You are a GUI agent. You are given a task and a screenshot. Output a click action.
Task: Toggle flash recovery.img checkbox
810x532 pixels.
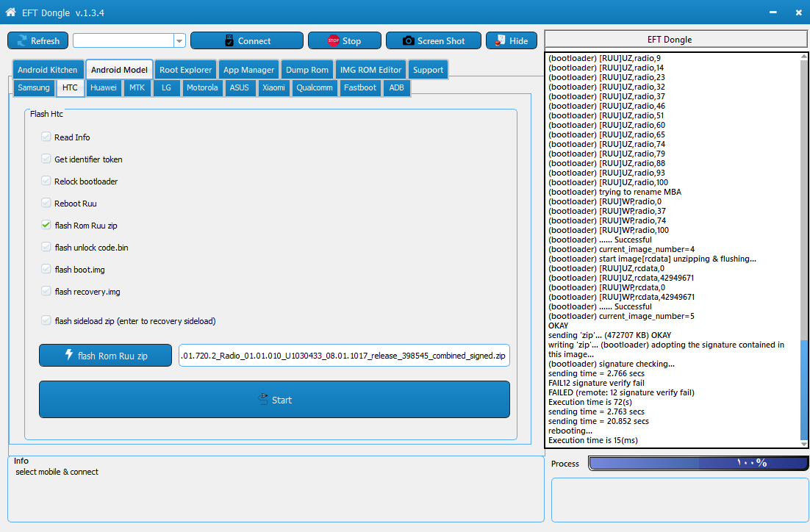pyautogui.click(x=46, y=291)
